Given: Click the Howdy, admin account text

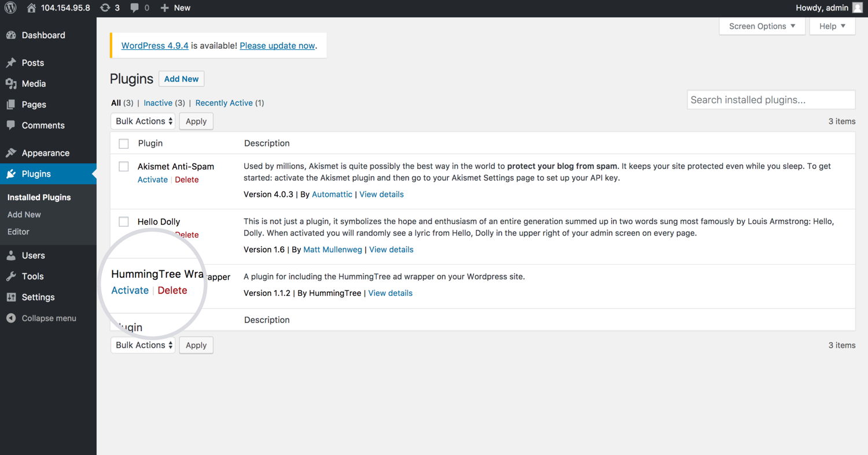Looking at the screenshot, I should click(x=822, y=8).
